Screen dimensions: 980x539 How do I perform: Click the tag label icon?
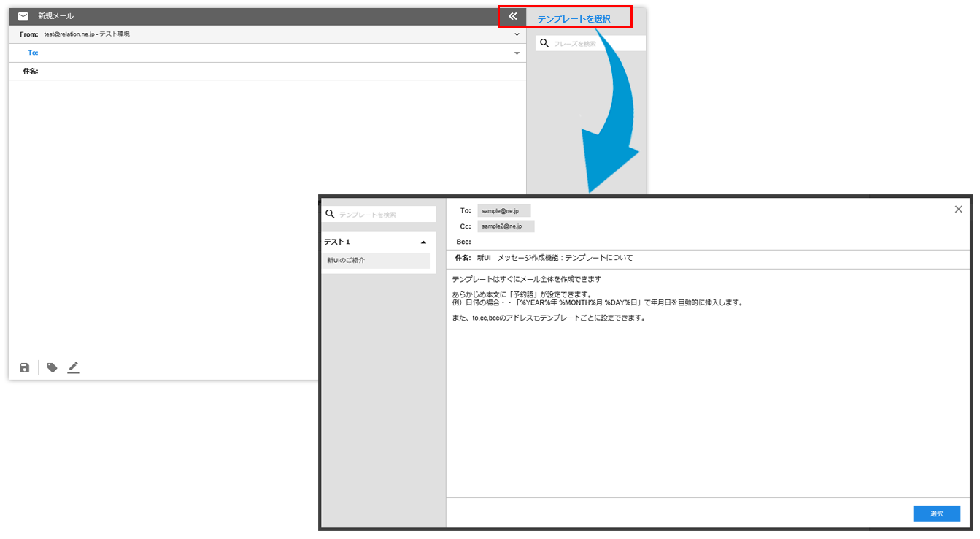52,367
